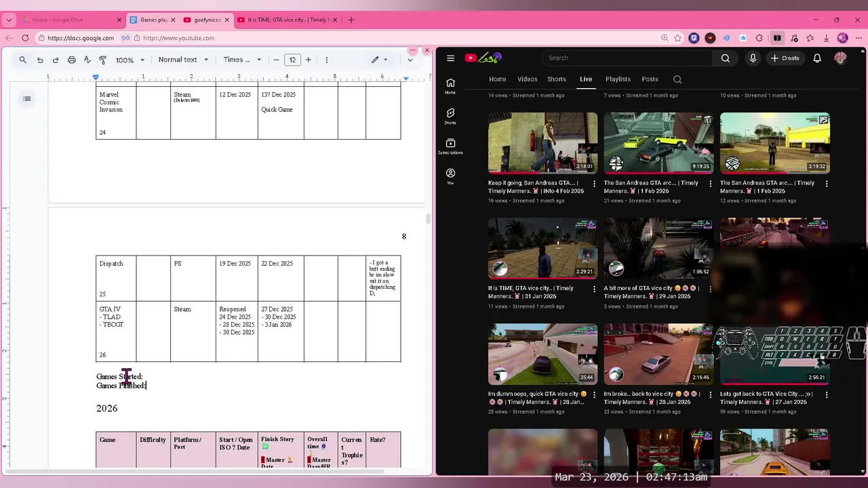Start YouTube voice search microphone
This screenshot has width=868, height=488.
click(753, 58)
